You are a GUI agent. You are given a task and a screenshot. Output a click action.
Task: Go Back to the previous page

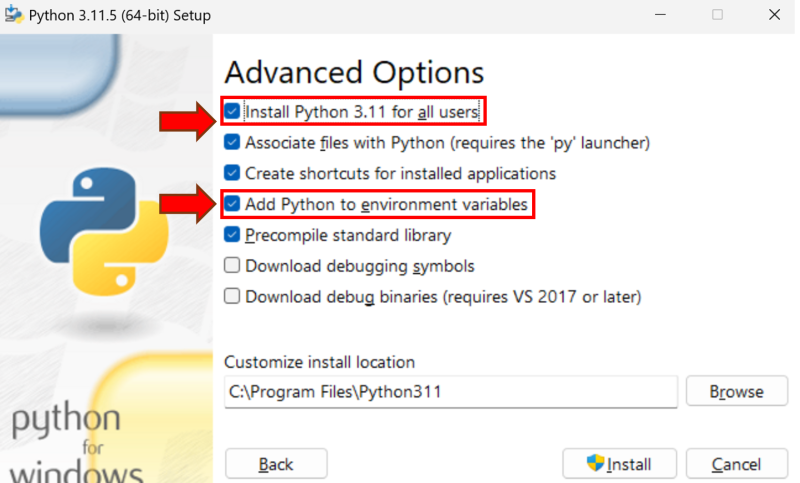276,464
